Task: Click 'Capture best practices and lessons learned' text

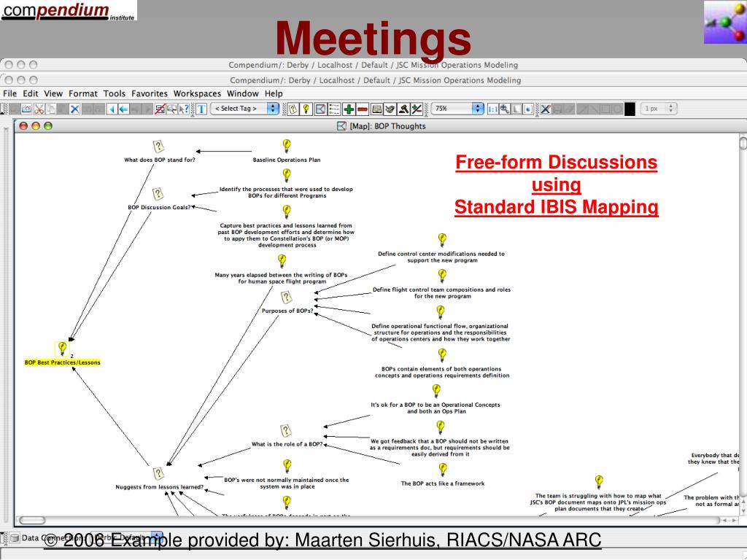Action: (x=286, y=236)
